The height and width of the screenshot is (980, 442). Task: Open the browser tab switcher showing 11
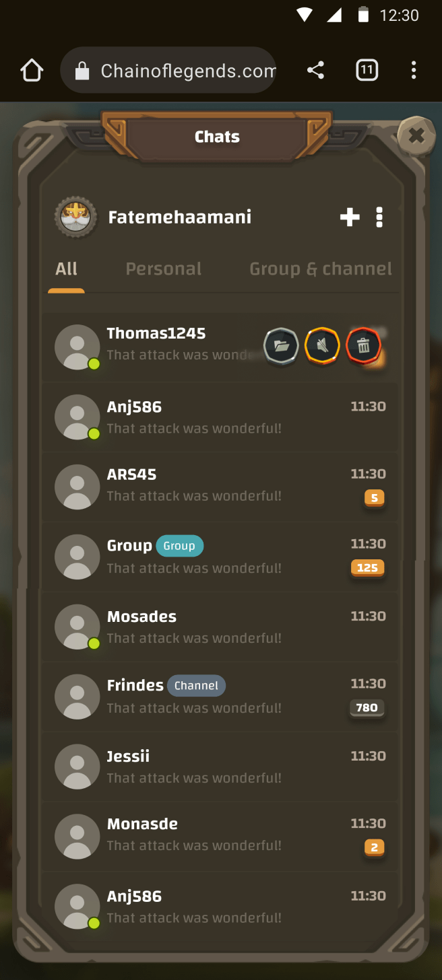coord(367,70)
